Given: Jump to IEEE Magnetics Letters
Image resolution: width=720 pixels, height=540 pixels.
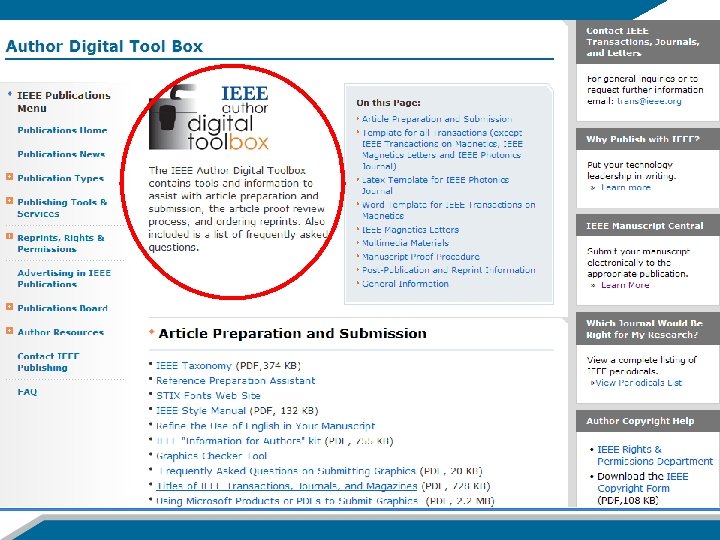Looking at the screenshot, I should click(411, 230).
